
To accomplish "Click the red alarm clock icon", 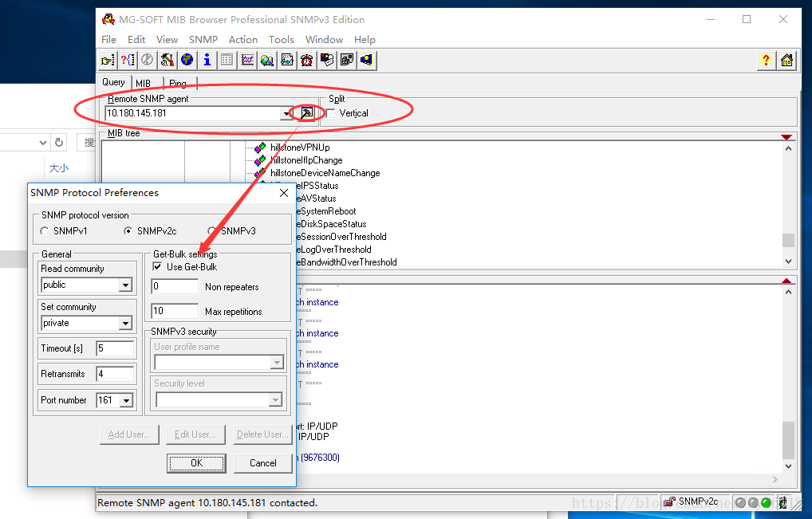I will (306, 60).
